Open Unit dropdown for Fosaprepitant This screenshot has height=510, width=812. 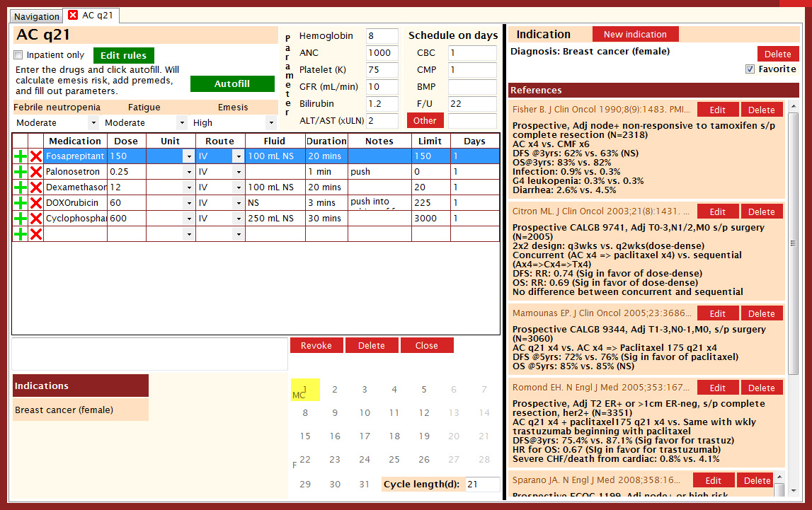click(189, 156)
